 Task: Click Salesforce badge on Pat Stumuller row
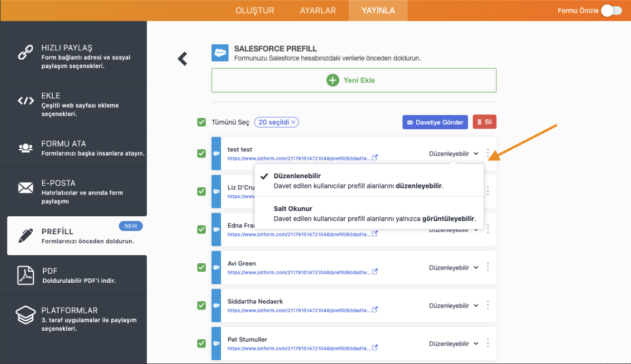click(216, 343)
